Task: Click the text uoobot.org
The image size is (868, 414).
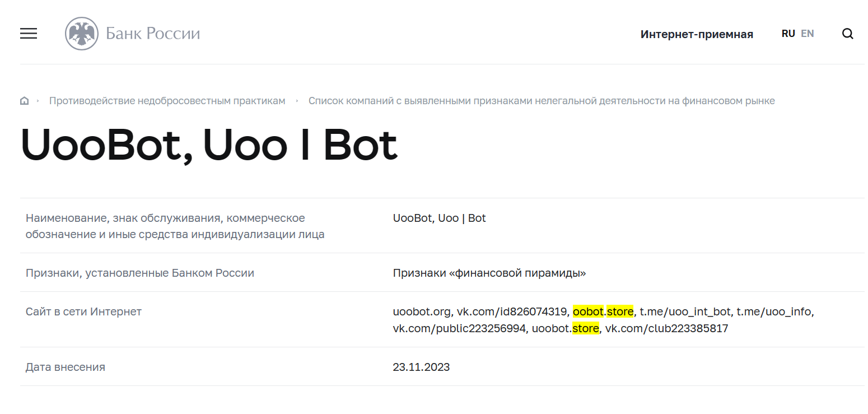Action: (422, 311)
